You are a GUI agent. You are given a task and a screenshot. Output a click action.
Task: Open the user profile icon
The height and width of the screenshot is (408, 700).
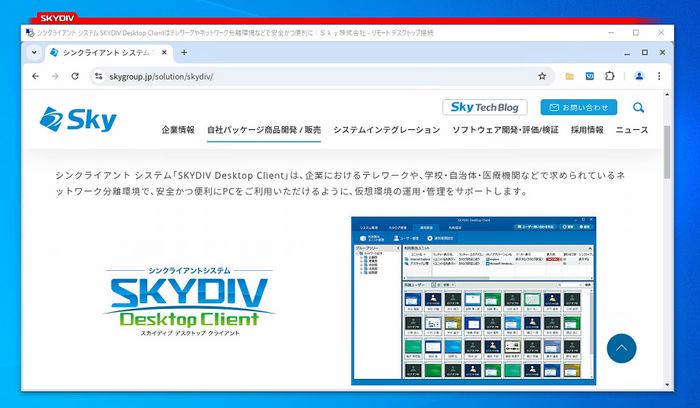point(639,76)
